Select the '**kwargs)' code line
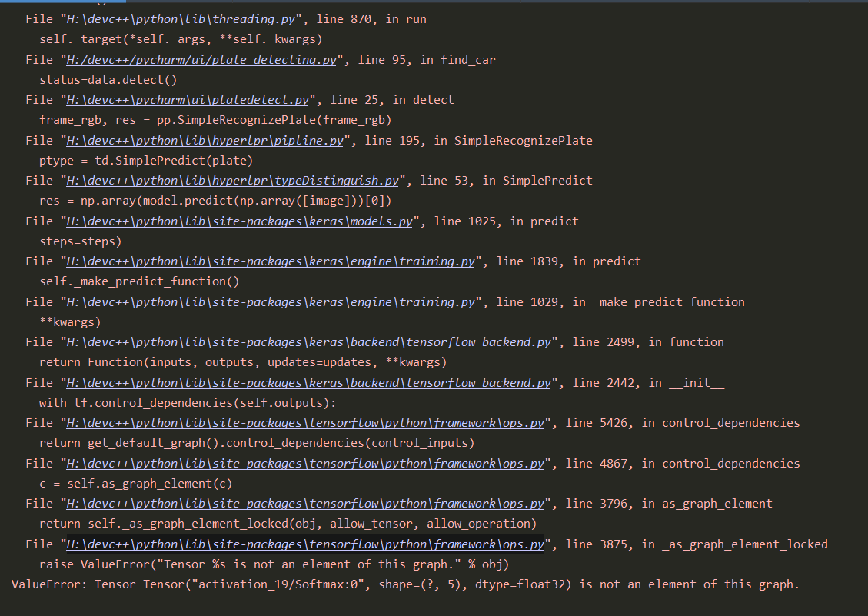 pyautogui.click(x=70, y=322)
